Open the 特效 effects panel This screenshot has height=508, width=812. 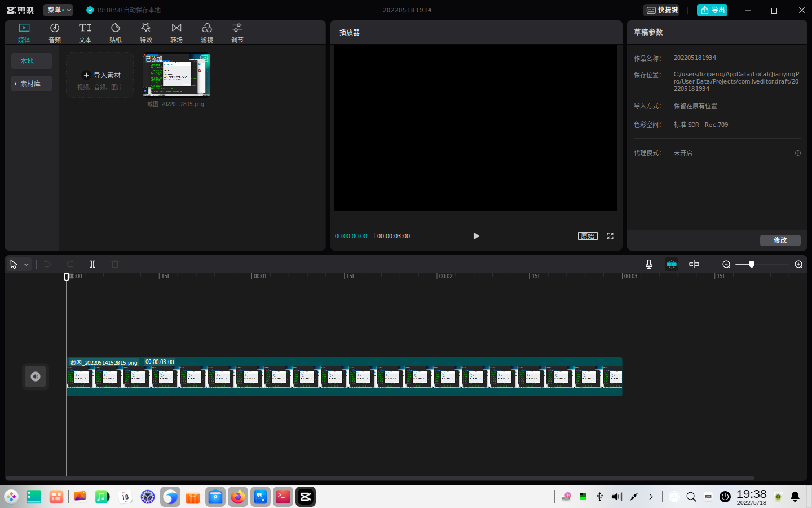point(146,33)
